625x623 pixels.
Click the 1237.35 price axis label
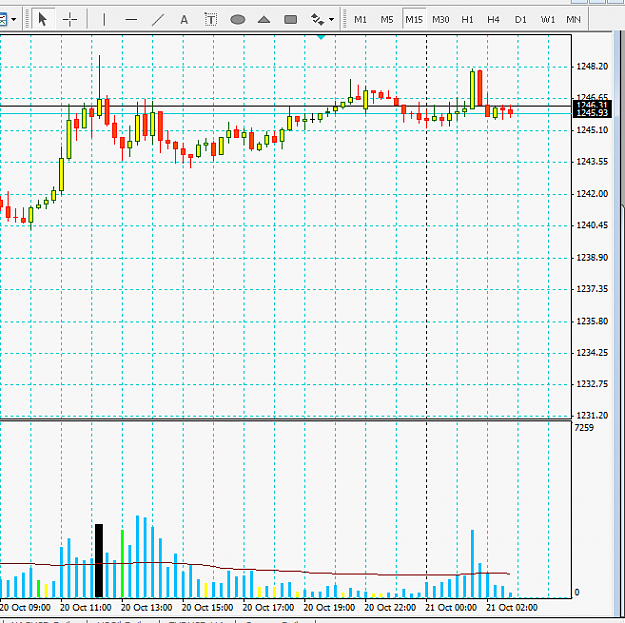592,289
